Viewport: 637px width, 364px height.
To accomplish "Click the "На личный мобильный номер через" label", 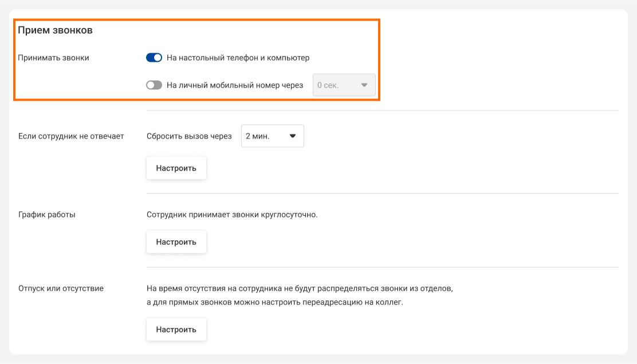I will coord(234,85).
